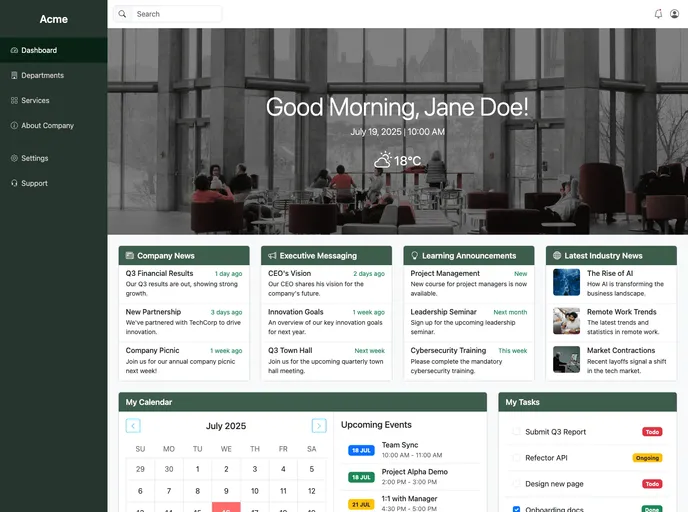The image size is (688, 512).
Task: Open About Company in the sidebar
Action: click(54, 125)
